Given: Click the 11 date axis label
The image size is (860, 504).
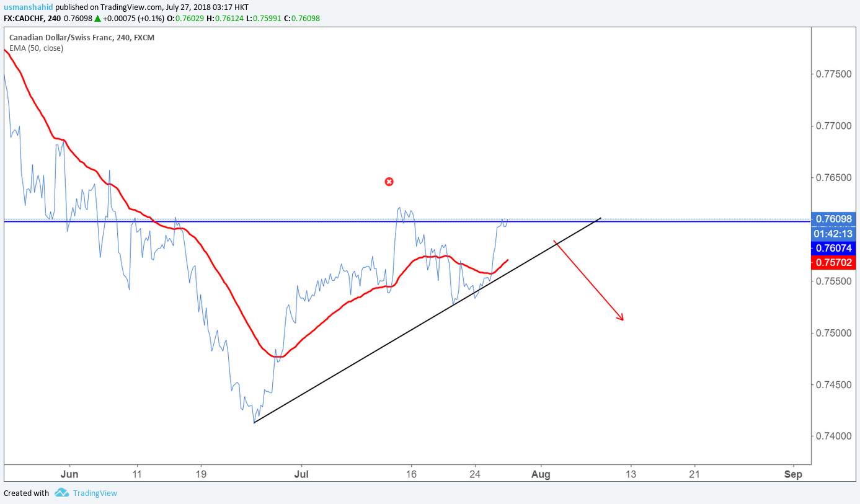Looking at the screenshot, I should tap(137, 474).
